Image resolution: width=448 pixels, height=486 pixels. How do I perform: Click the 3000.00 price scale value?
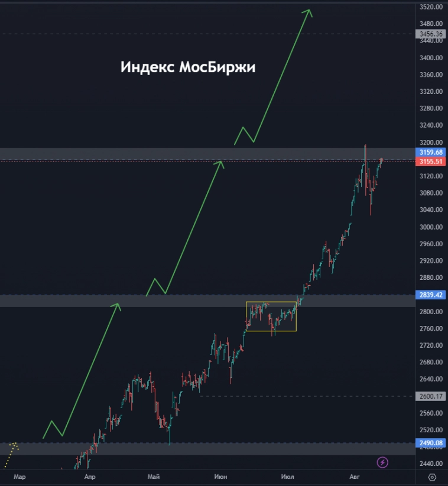pyautogui.click(x=431, y=227)
